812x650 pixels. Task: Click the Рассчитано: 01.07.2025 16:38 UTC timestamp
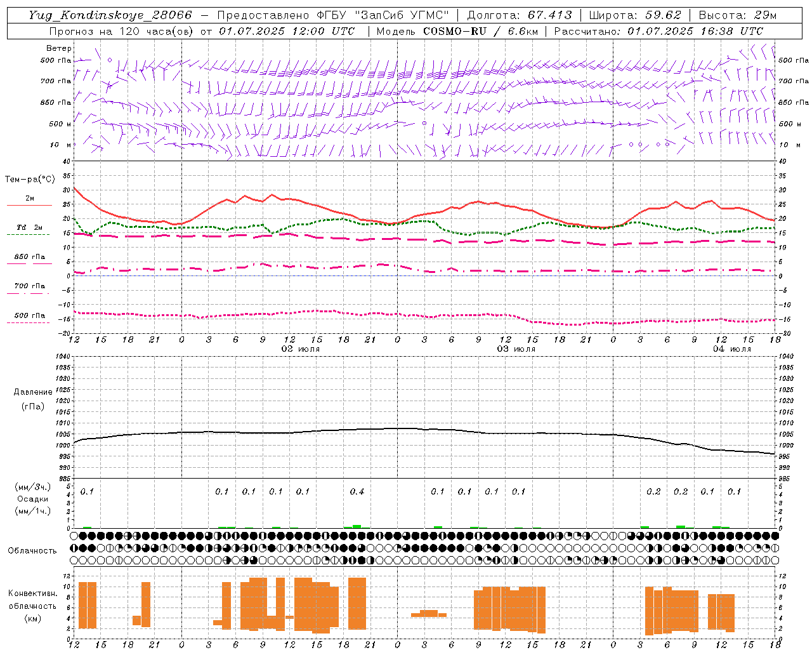pos(658,31)
